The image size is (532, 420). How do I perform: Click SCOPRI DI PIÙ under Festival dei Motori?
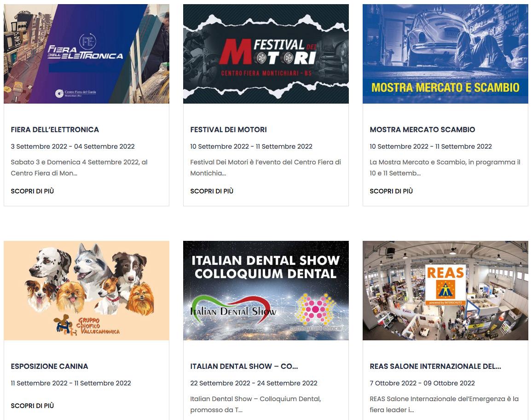(212, 191)
